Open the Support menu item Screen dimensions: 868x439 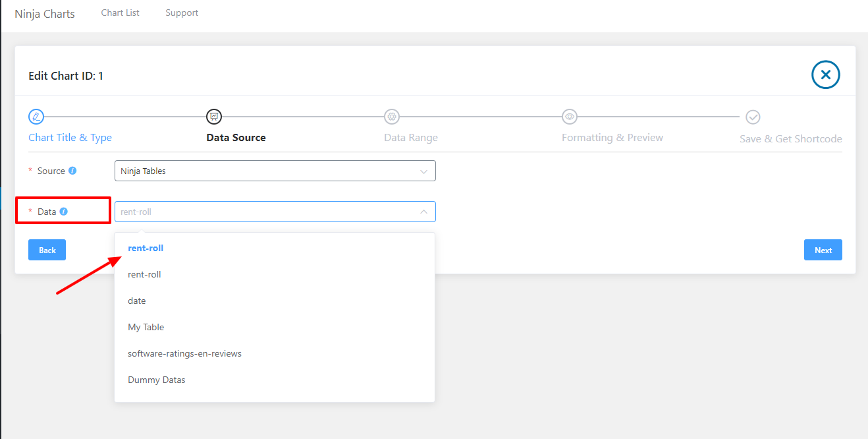pos(182,12)
